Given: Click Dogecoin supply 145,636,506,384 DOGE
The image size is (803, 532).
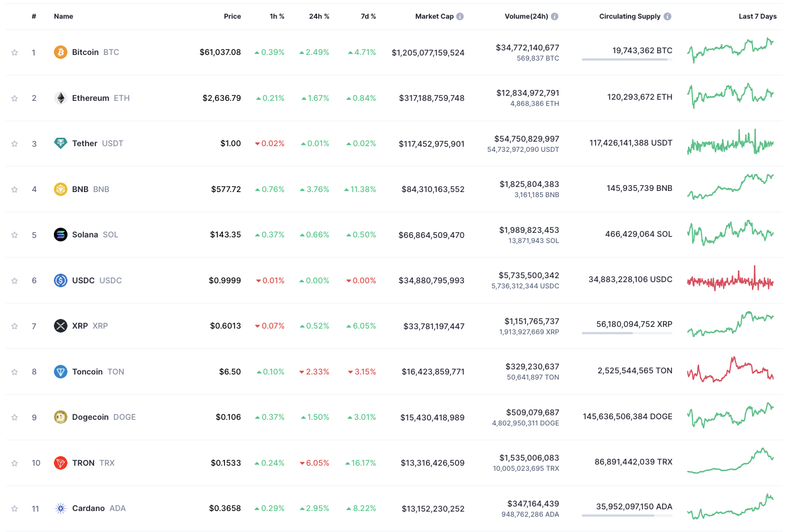Looking at the screenshot, I should tap(628, 416).
